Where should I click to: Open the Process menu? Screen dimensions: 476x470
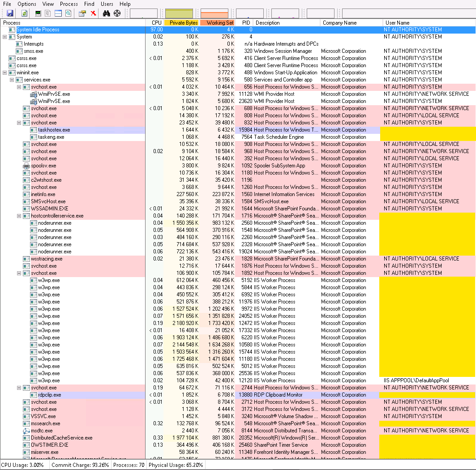[x=69, y=4]
